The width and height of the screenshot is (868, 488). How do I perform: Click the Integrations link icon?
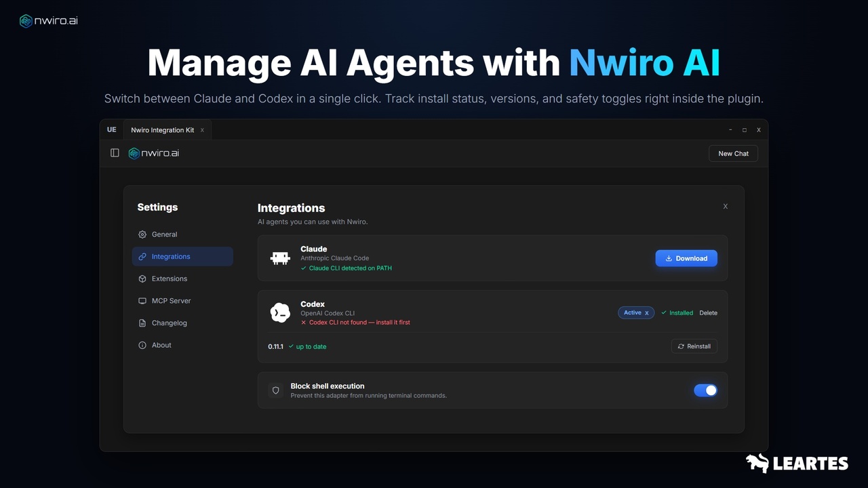[142, 257]
